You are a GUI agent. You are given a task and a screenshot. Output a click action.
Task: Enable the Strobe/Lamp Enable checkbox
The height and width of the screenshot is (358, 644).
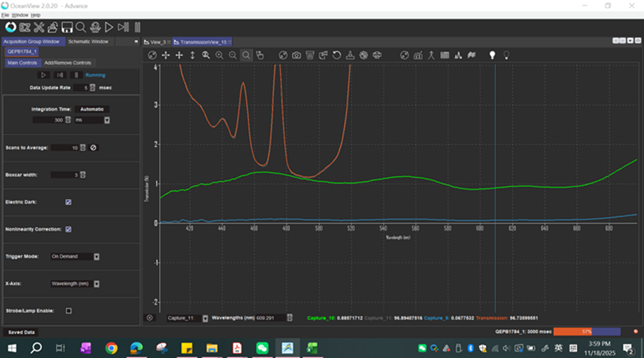(69, 311)
